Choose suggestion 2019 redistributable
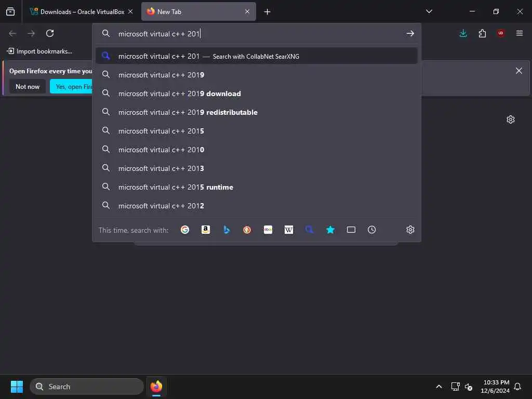This screenshot has width=532, height=399. point(257,112)
